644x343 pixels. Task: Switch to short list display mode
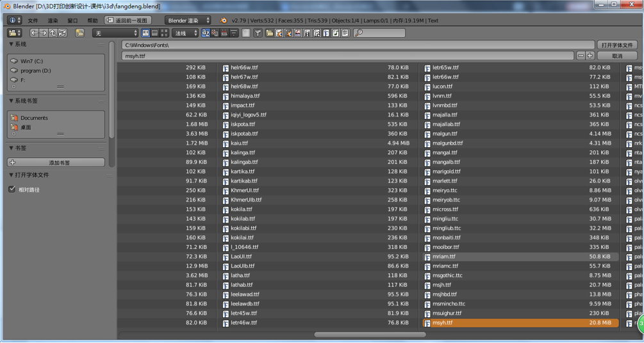145,33
